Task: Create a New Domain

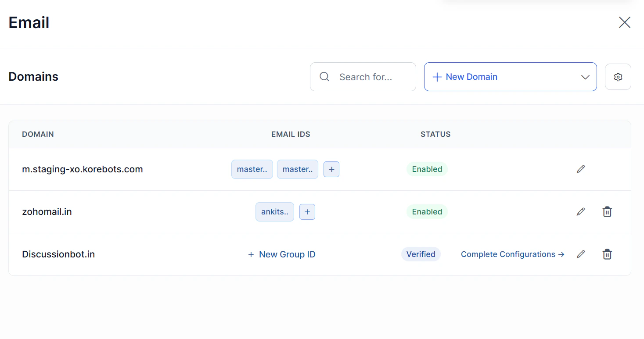Action: (x=465, y=77)
